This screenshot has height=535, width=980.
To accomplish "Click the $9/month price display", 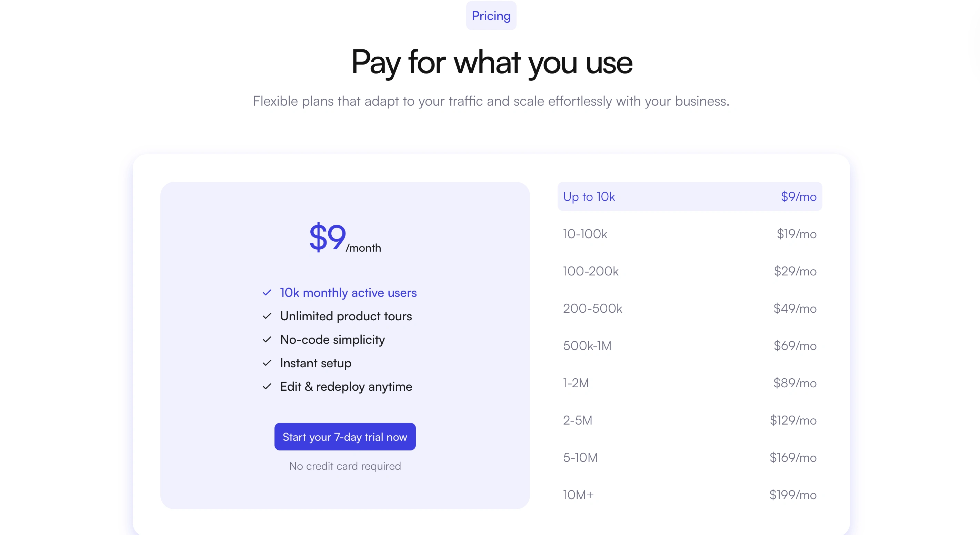I will tap(345, 237).
